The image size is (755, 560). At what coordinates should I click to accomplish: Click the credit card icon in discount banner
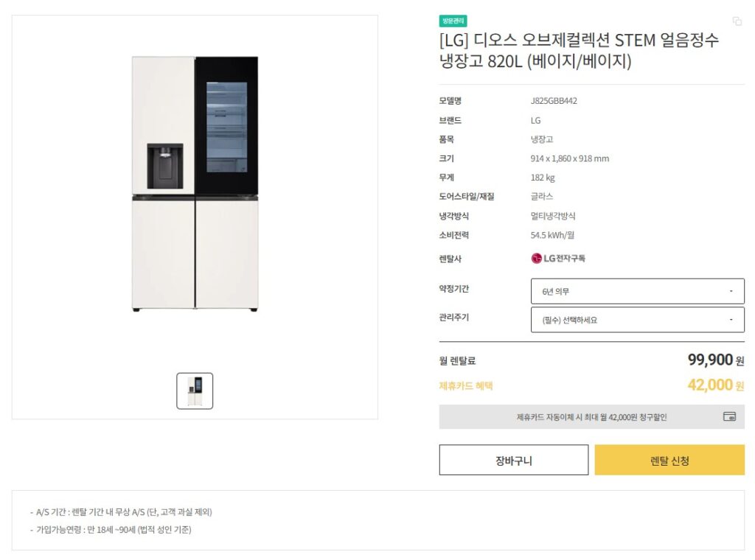(729, 416)
